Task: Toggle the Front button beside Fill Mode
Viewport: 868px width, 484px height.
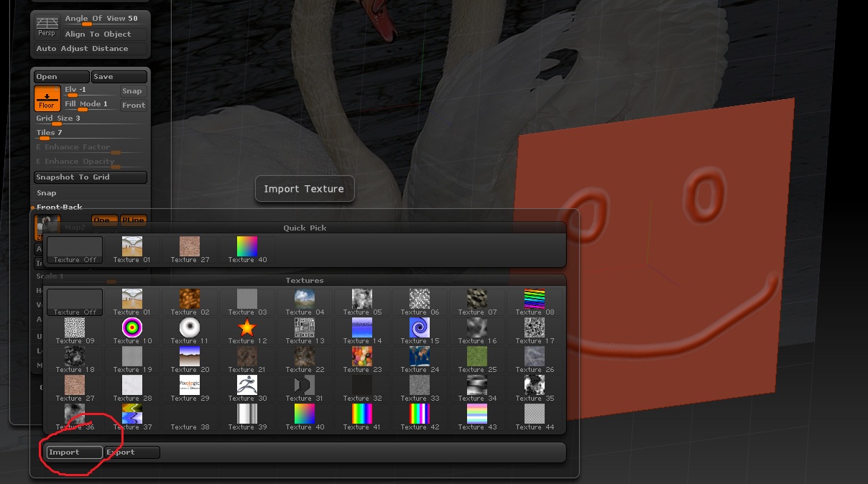Action: coord(133,106)
